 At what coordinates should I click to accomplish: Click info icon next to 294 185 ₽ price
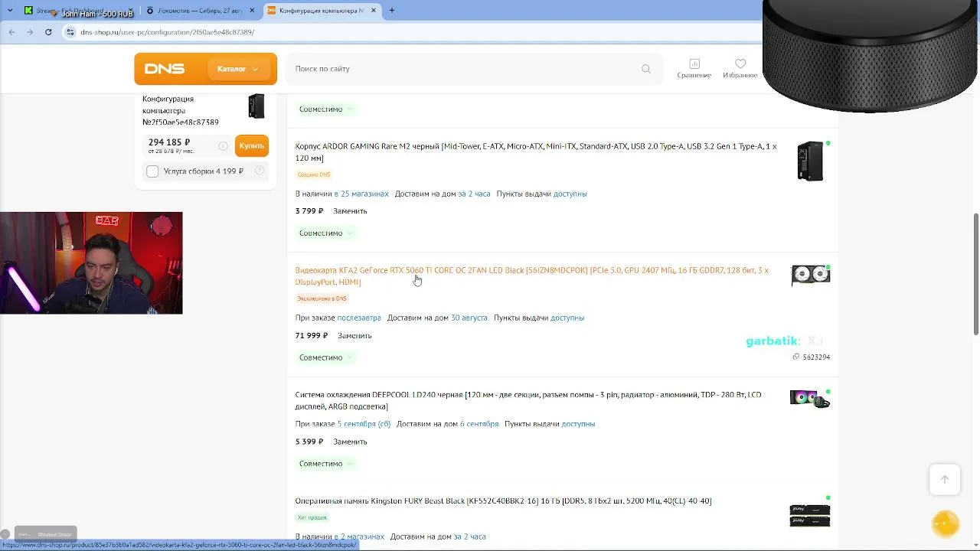click(224, 146)
